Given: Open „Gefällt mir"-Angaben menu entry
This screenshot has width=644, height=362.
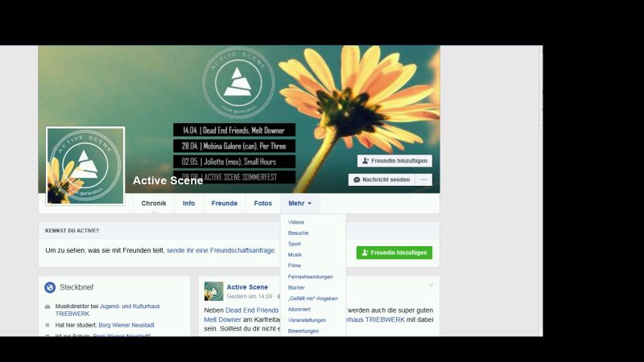Looking at the screenshot, I should tap(313, 298).
